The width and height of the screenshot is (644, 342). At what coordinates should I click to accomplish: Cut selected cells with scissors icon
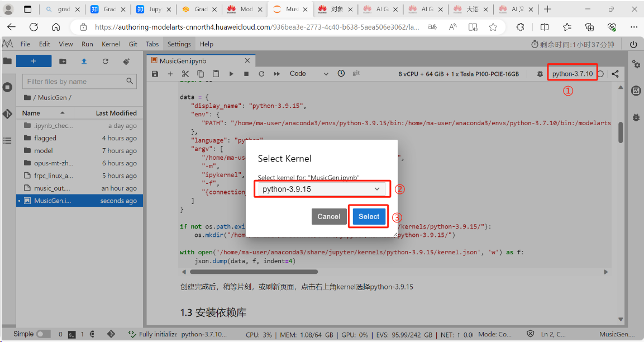coord(185,74)
